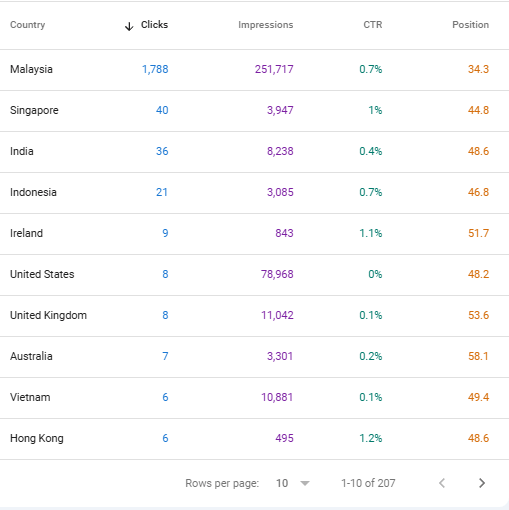Click Indonesia position value 46.8
Viewport: 509px width, 510px height.
(478, 192)
